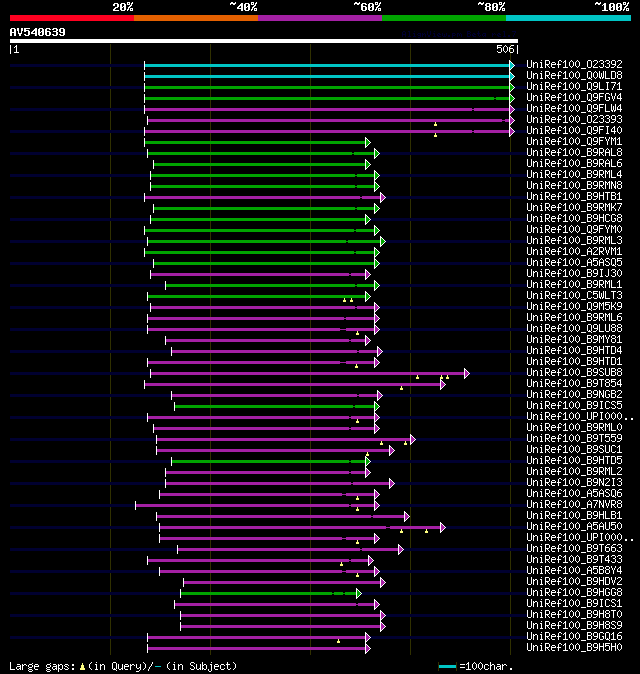Open UniRef100_B9SUB8 entry

point(574,372)
